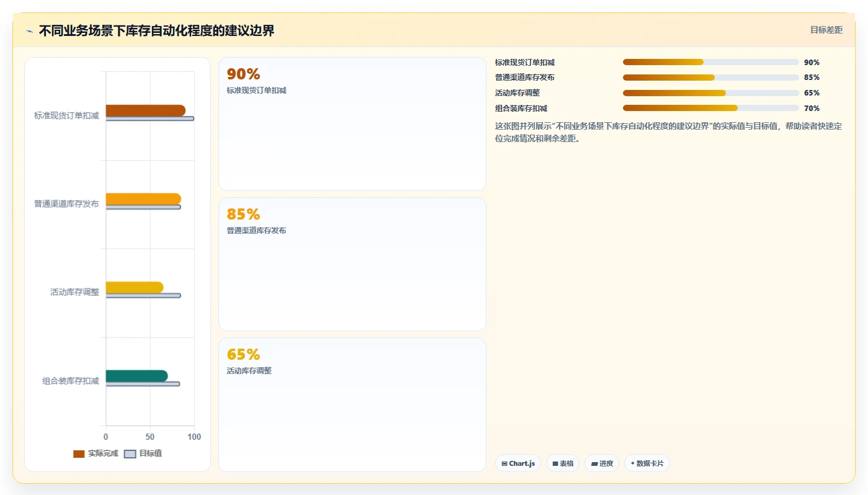Click the 活动库存调整 progress bar
The image size is (868, 495).
[x=711, y=93]
